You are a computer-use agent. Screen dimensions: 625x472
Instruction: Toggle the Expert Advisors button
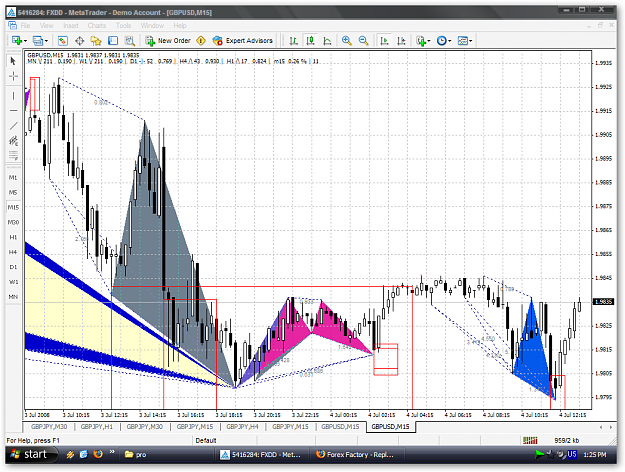243,41
